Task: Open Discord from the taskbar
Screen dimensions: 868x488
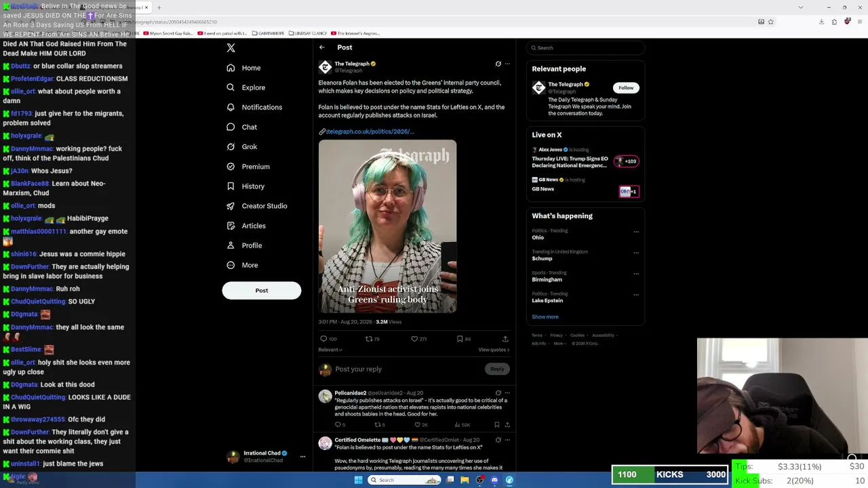Action: point(494,480)
